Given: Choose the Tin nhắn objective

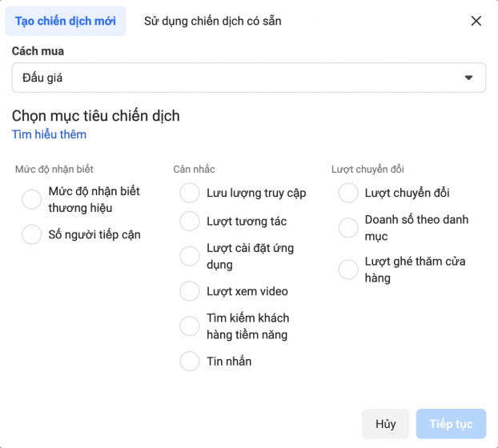Looking at the screenshot, I should [190, 362].
